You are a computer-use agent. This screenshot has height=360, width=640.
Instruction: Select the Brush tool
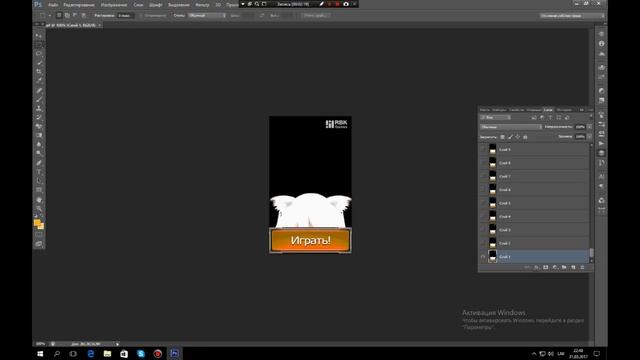[x=39, y=99]
